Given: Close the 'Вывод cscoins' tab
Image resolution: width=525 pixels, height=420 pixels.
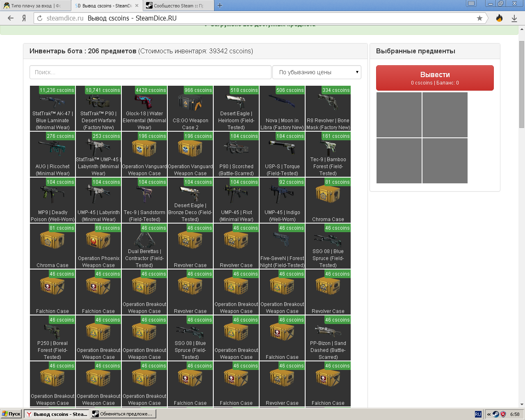Looking at the screenshot, I should click(137, 6).
